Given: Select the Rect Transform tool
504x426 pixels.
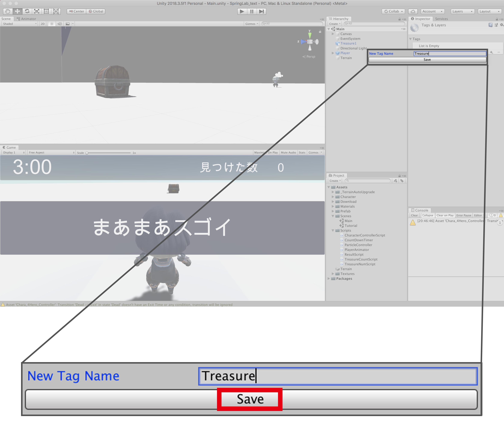Looking at the screenshot, I should (46, 11).
